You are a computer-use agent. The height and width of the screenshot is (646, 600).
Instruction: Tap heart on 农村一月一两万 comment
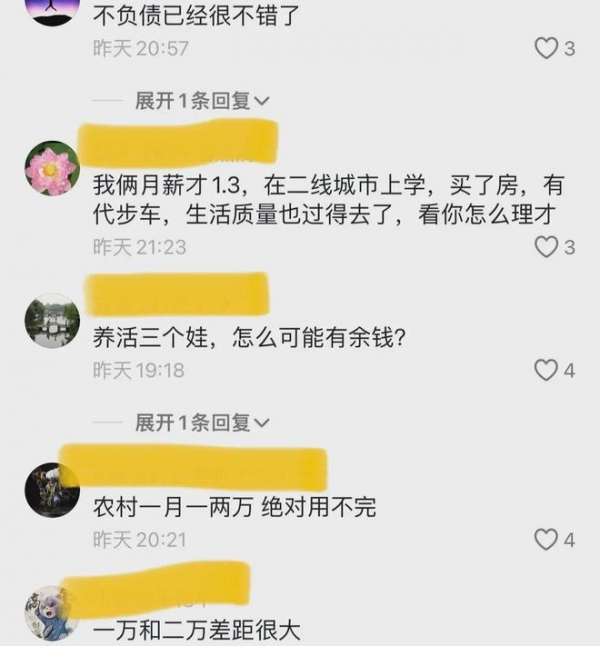[546, 539]
